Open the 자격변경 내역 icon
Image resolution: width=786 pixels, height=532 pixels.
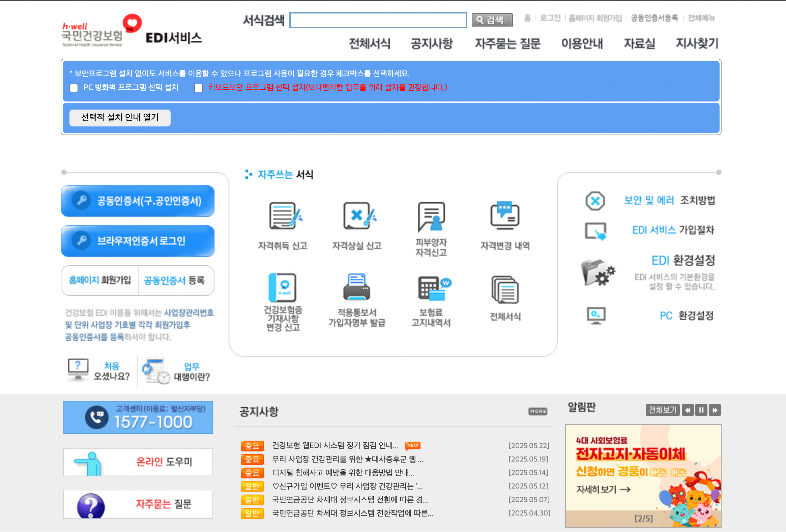[x=504, y=216]
